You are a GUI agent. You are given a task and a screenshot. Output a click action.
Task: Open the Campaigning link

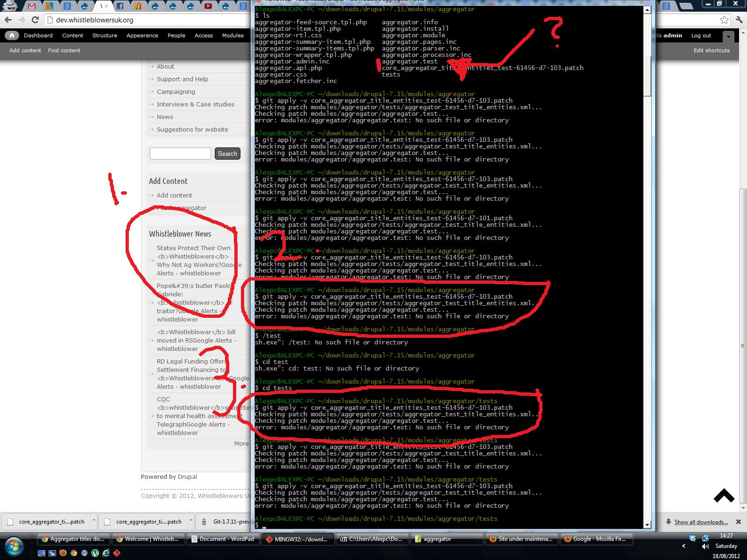(x=176, y=92)
